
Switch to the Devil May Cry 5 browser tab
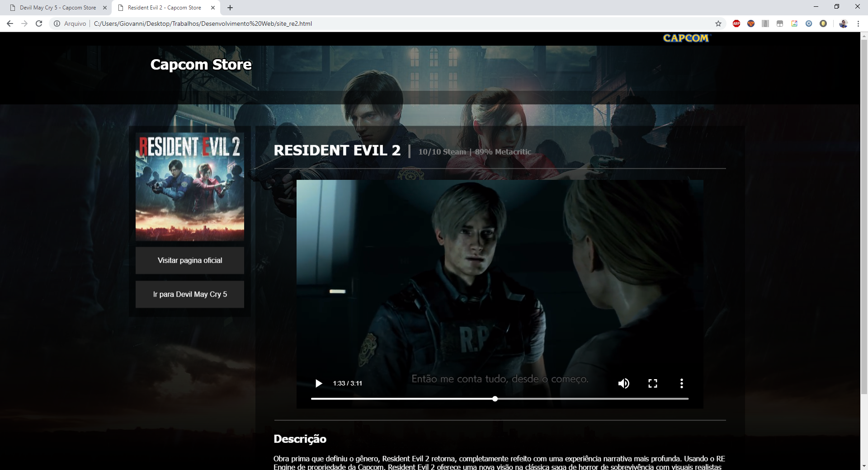tap(58, 8)
